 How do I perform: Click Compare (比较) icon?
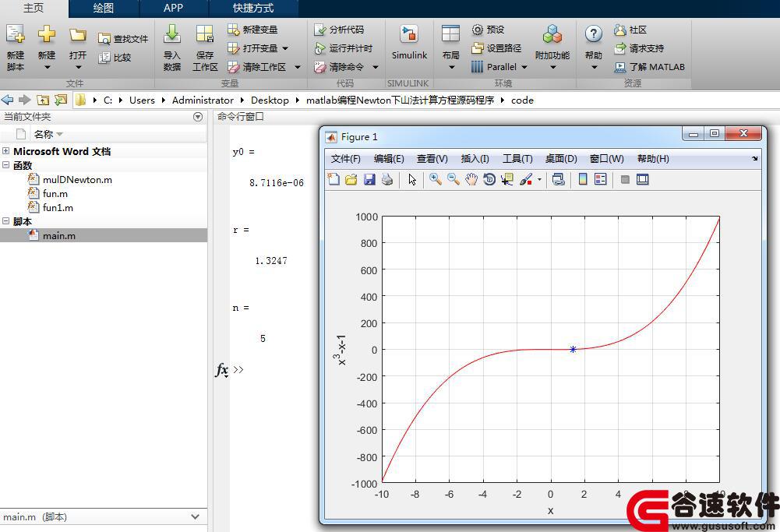[x=104, y=58]
